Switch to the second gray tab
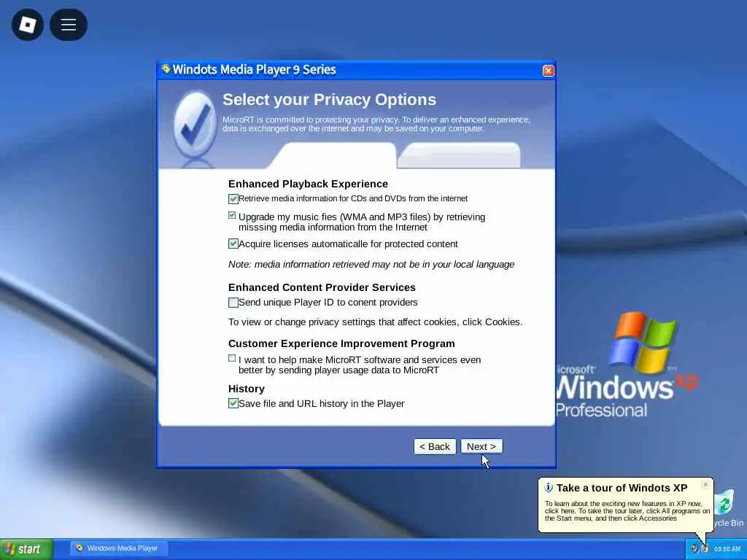747x560 pixels. tap(459, 155)
